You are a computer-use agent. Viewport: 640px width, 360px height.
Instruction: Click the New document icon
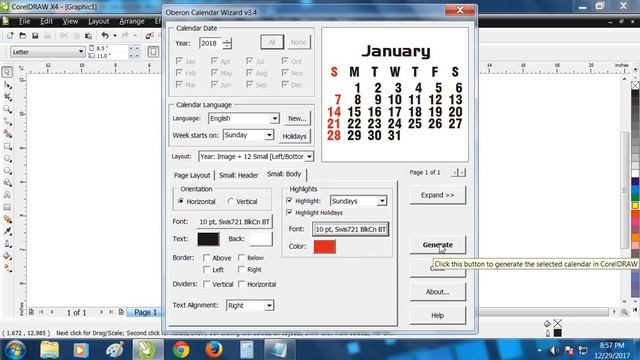click(x=10, y=36)
